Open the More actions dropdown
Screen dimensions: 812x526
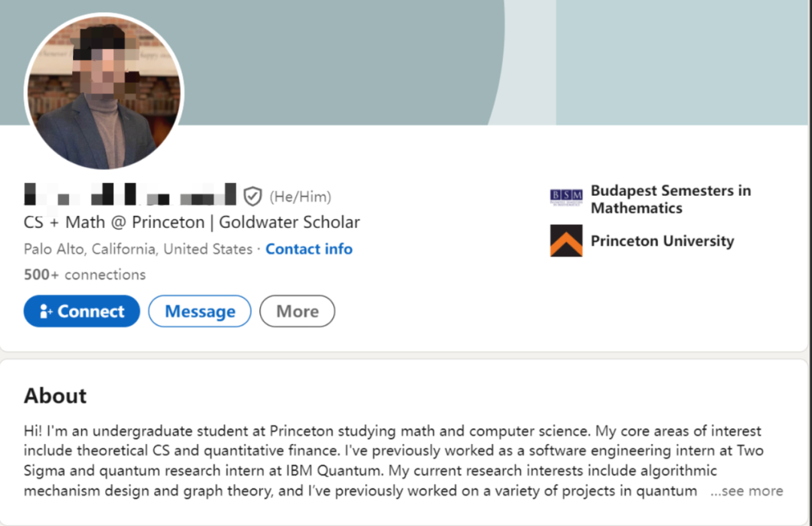click(x=297, y=312)
